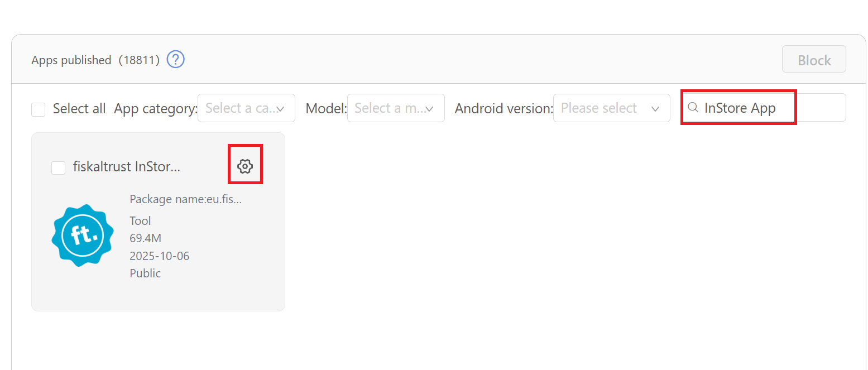Expand the App category dropdown
This screenshot has height=370, width=868.
click(x=246, y=108)
